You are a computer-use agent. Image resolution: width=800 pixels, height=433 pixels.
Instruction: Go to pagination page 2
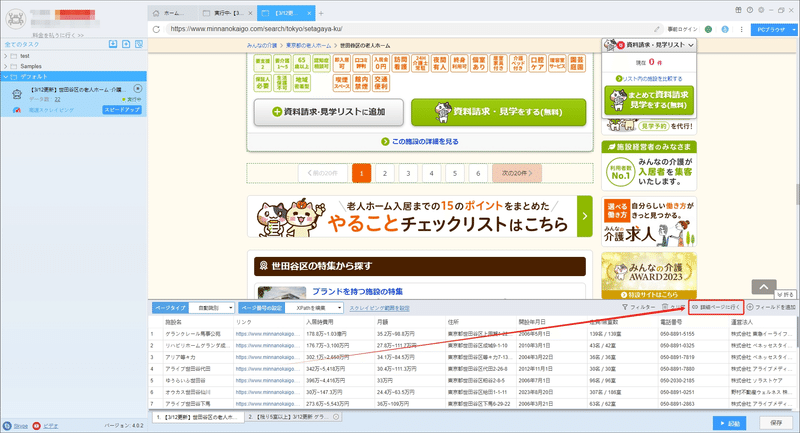coord(385,173)
